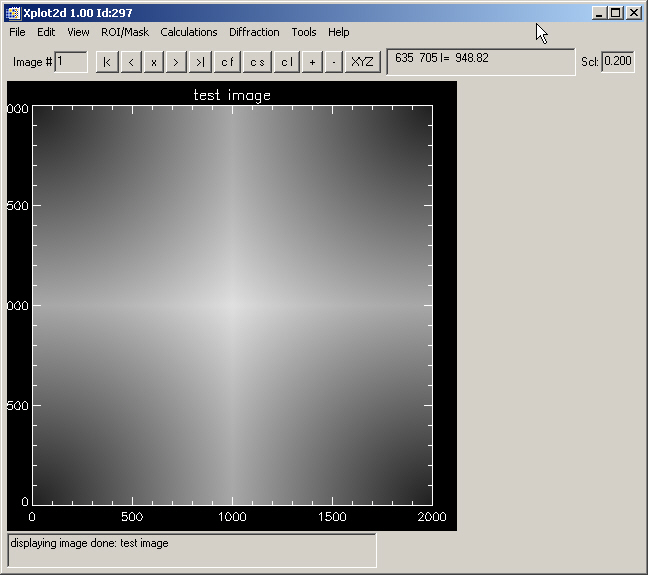Screen dimensions: 648x575
Task: Click the bright center of test image
Action: coord(232,304)
